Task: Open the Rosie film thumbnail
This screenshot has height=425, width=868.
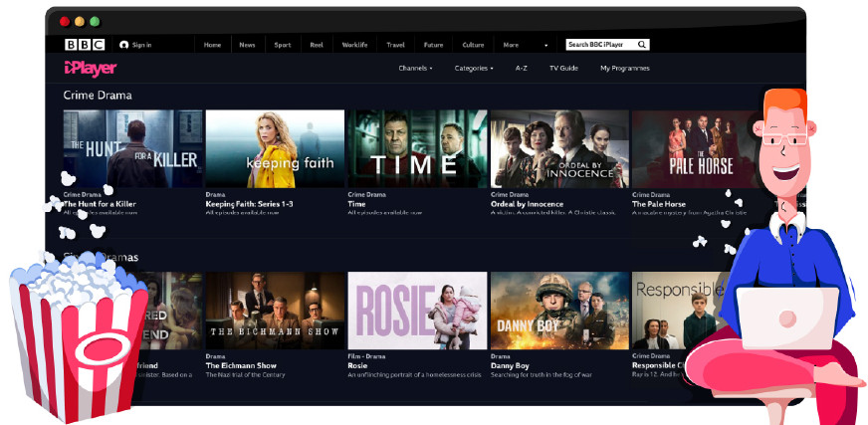Action: [417, 311]
